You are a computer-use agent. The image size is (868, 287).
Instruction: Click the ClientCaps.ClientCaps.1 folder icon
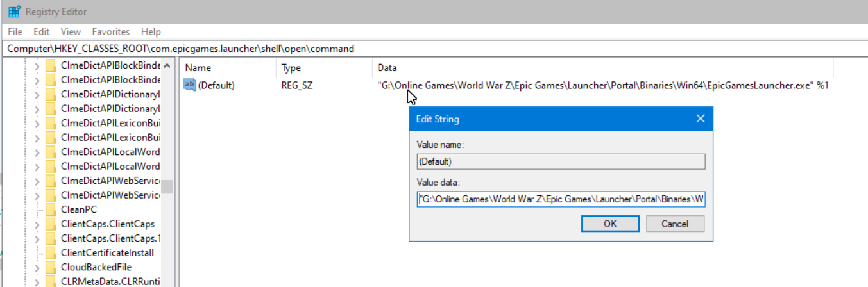51,238
